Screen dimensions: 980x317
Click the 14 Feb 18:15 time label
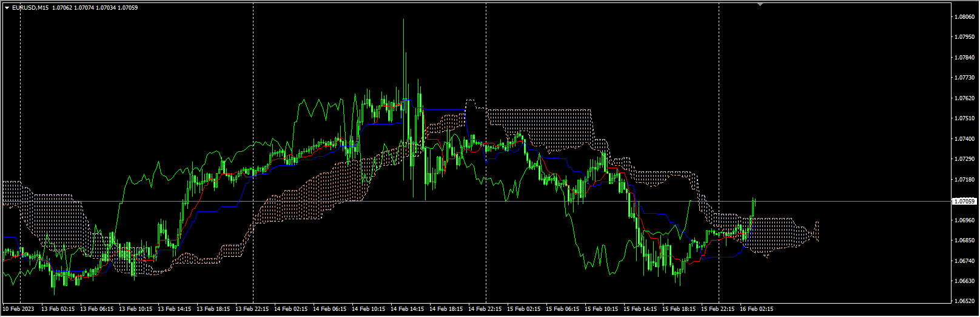tap(446, 309)
